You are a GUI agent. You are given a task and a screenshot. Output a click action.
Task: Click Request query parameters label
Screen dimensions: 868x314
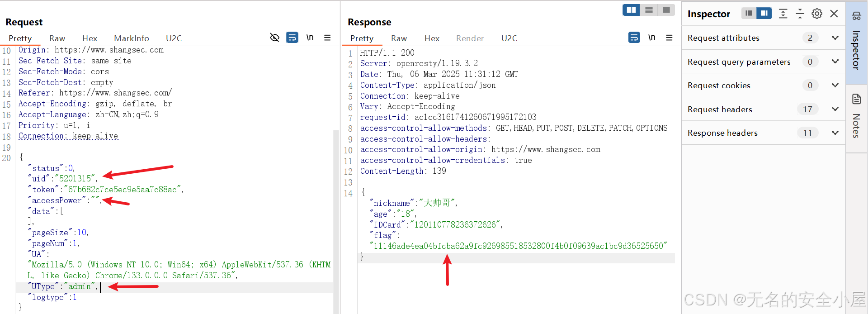(739, 62)
